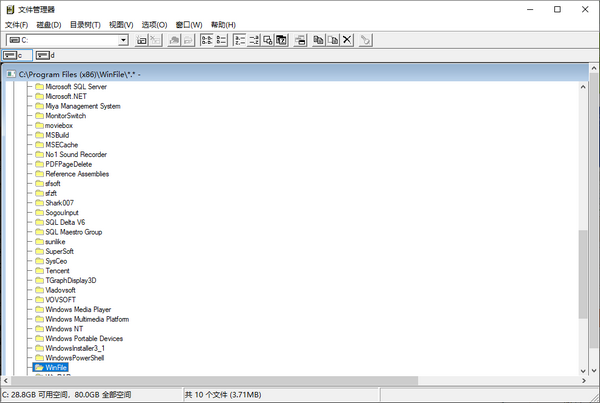The image size is (600, 403).
Task: Select the c drive button
Action: point(14,55)
